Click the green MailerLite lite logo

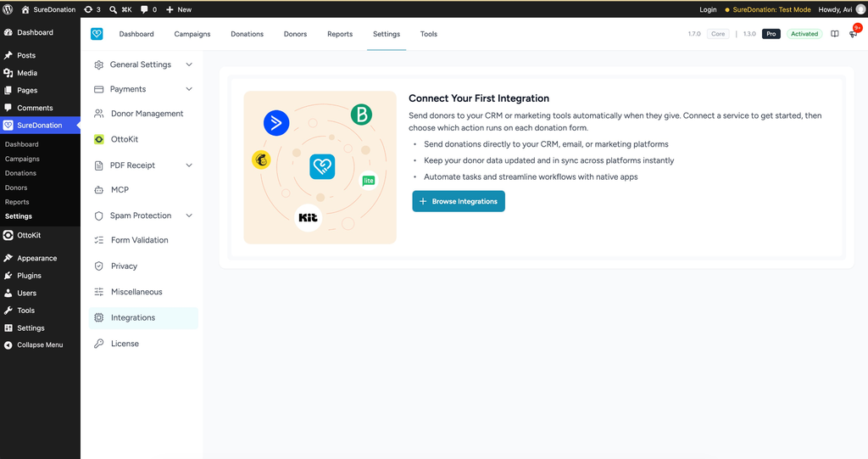click(x=369, y=180)
